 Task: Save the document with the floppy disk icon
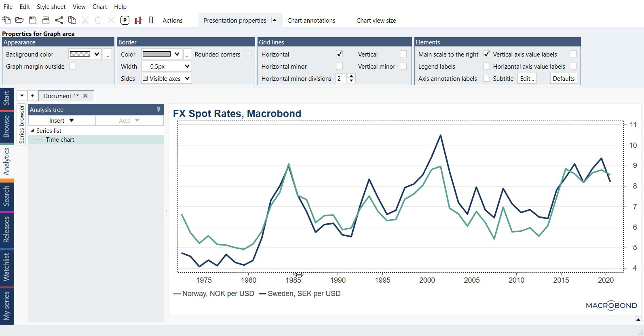click(x=33, y=20)
